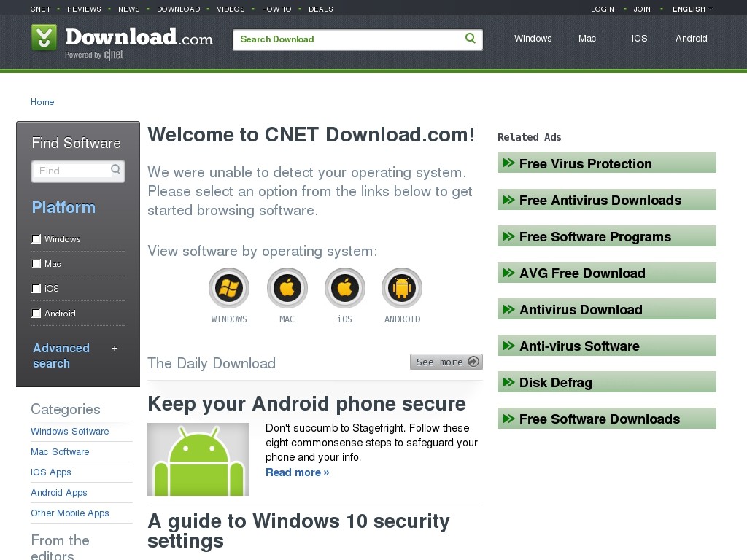The width and height of the screenshot is (747, 560).
Task: Click arrow icon beside Free Virus Protection
Action: pyautogui.click(x=508, y=163)
